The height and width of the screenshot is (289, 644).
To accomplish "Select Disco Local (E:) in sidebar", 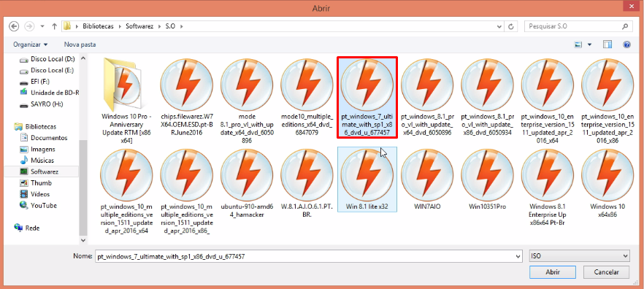I will (x=47, y=70).
